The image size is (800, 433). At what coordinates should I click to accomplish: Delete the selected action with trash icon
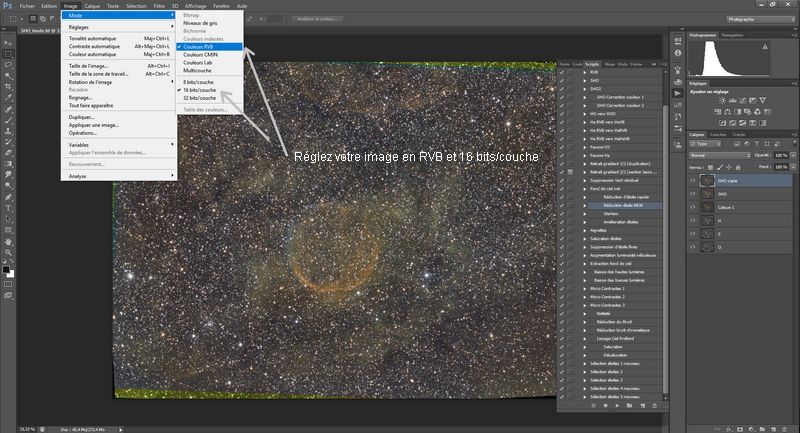coord(655,405)
